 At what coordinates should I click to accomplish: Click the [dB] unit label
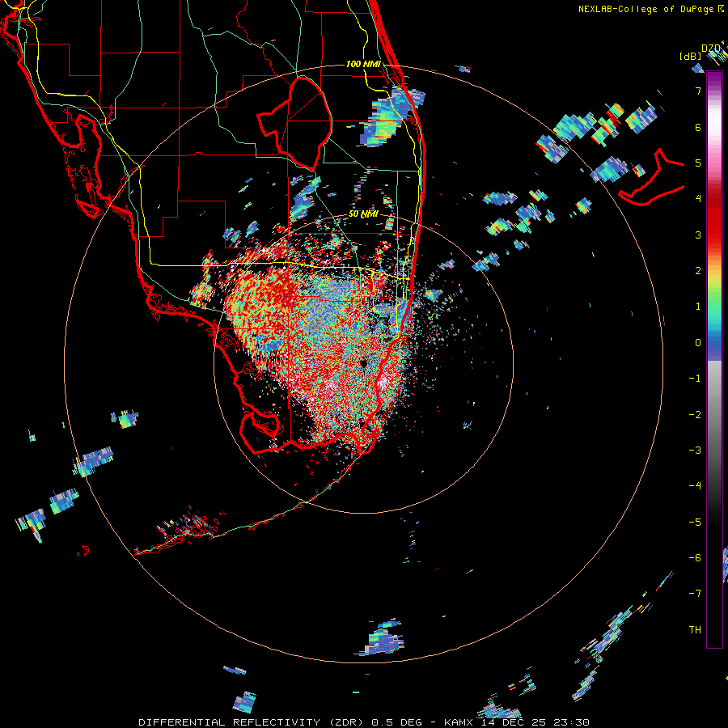(x=691, y=56)
